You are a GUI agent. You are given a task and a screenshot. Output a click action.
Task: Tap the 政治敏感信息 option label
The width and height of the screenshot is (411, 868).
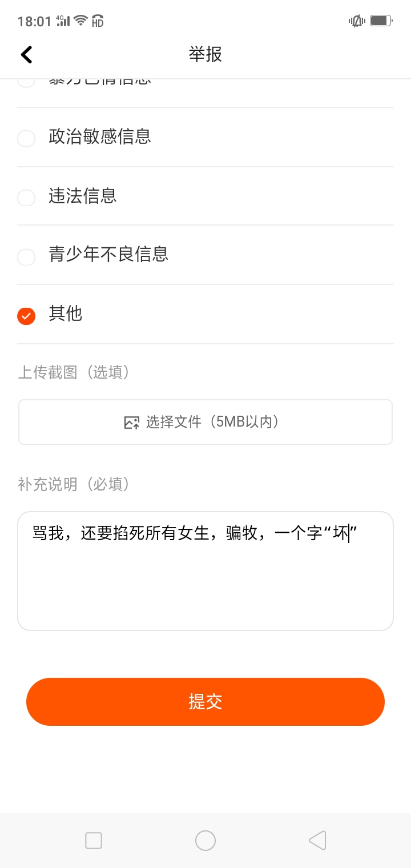tap(100, 137)
